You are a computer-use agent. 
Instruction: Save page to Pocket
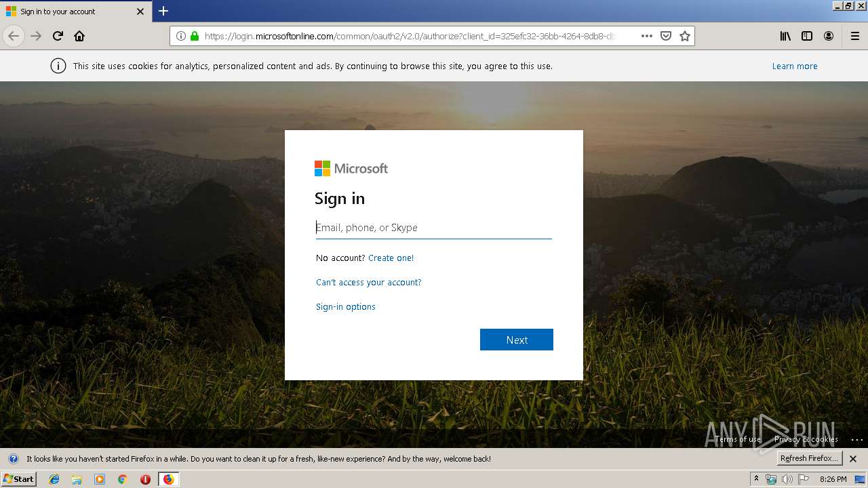666,36
